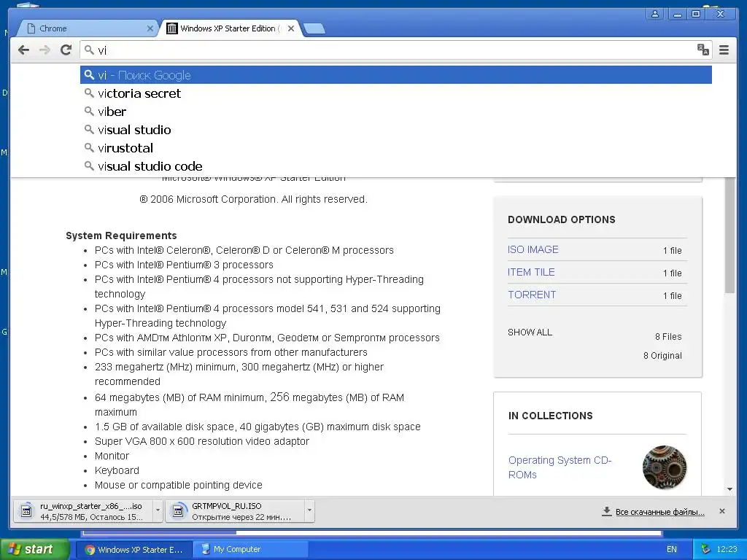This screenshot has height=560, width=747.
Task: Choose the 'viber' suggestion
Action: click(x=396, y=112)
